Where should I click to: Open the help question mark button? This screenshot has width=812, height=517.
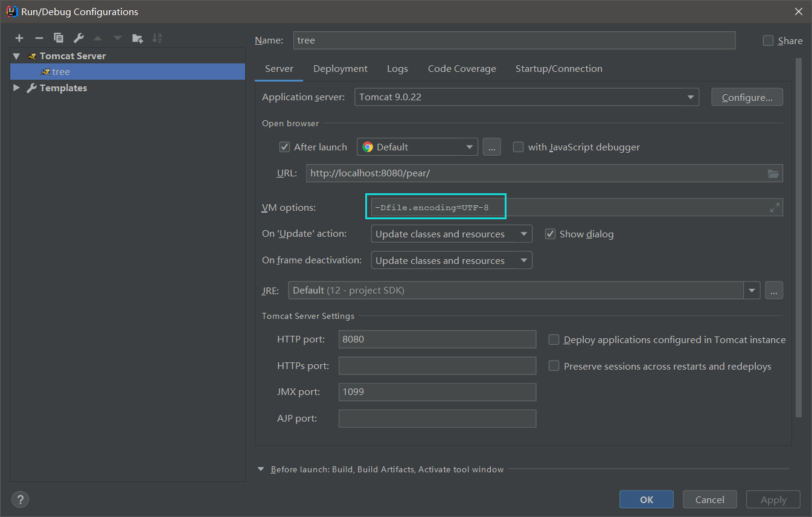[20, 499]
